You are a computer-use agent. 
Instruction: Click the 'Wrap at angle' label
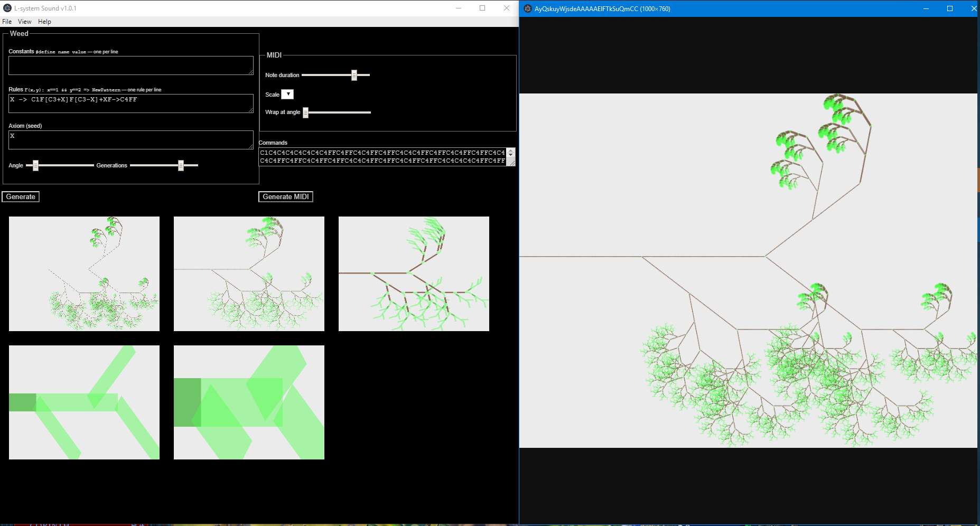click(283, 112)
